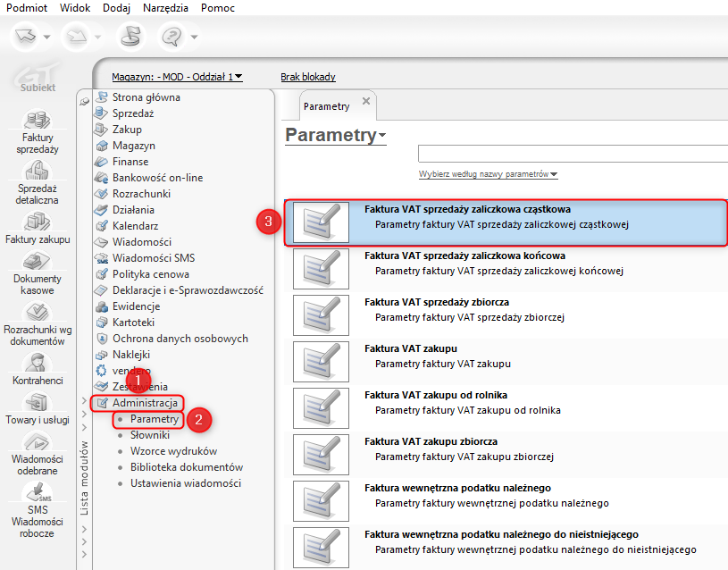The image size is (728, 570).
Task: Close the Parametry tab
Action: (366, 101)
